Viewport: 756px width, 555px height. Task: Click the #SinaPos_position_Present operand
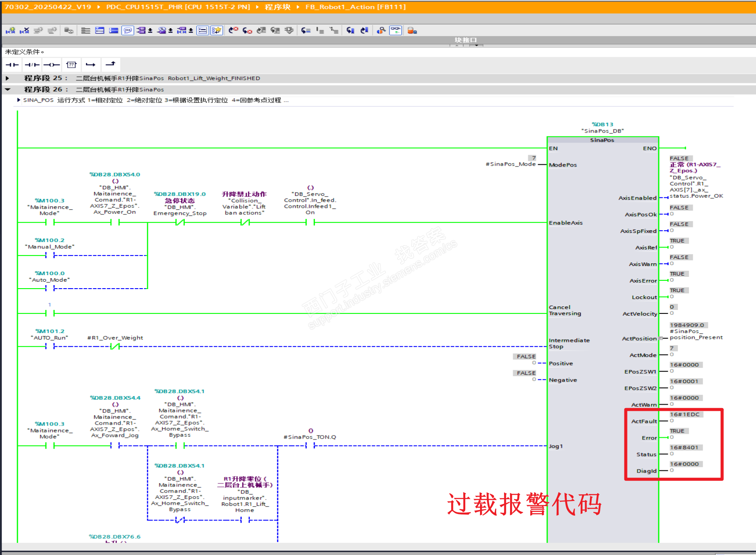point(696,334)
